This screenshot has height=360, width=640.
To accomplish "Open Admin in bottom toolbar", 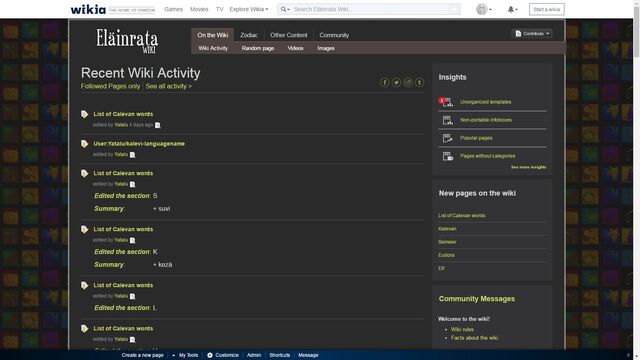I will pos(253,355).
